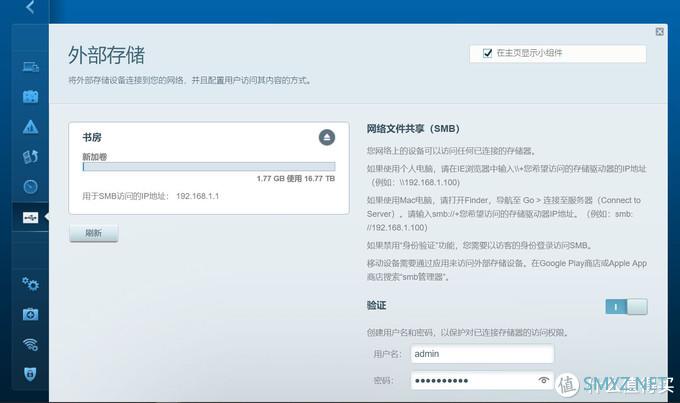Show password with the eye icon
The image size is (680, 403).
coord(543,380)
